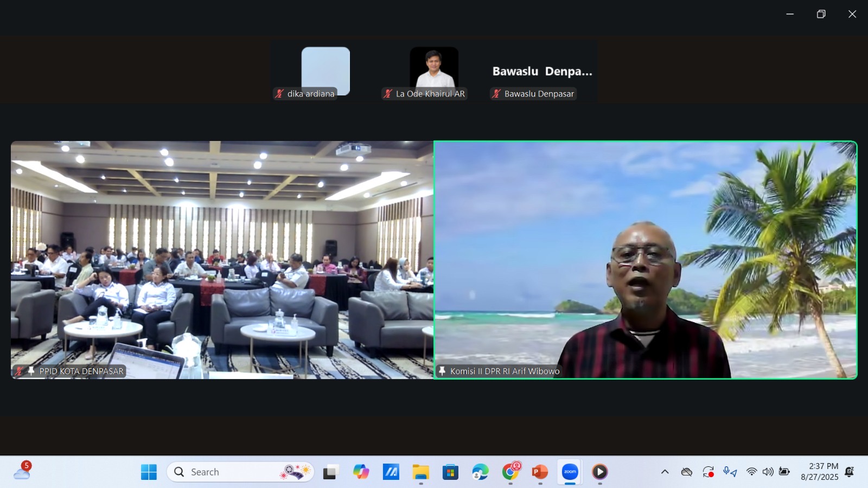Open Google Chrome from the taskbar
This screenshot has width=868, height=488.
(x=510, y=472)
